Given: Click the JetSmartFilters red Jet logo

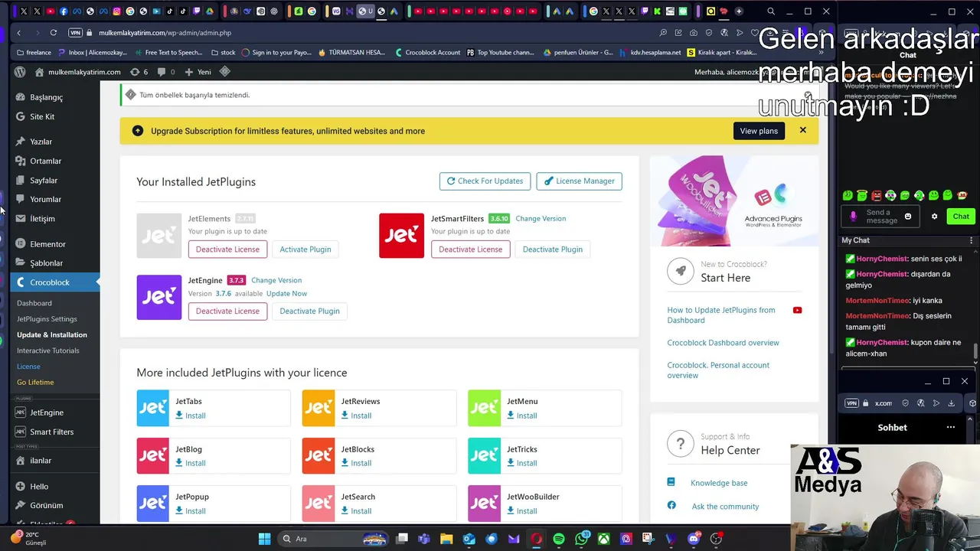Looking at the screenshot, I should pyautogui.click(x=401, y=236).
